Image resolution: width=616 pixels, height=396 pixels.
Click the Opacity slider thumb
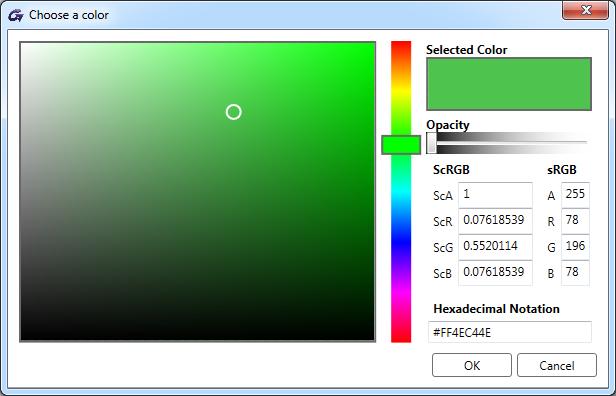[x=431, y=143]
